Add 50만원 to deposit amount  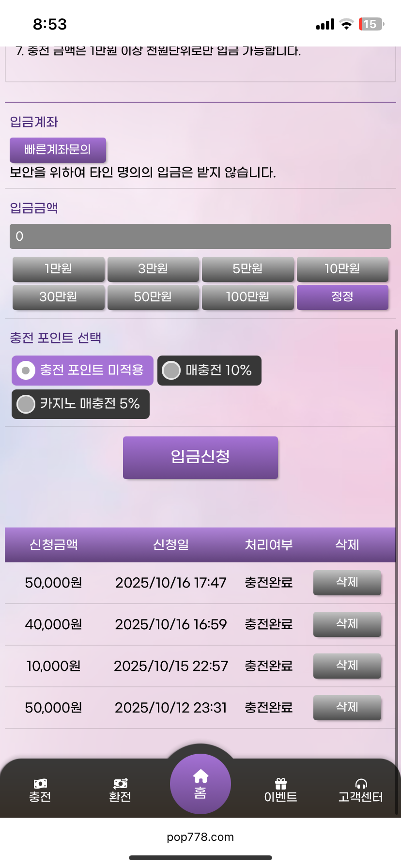[153, 297]
